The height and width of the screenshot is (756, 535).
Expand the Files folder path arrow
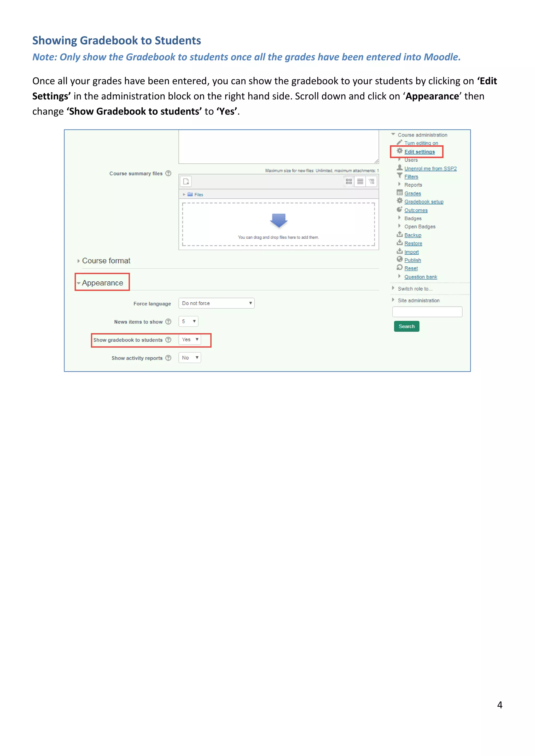pos(184,194)
